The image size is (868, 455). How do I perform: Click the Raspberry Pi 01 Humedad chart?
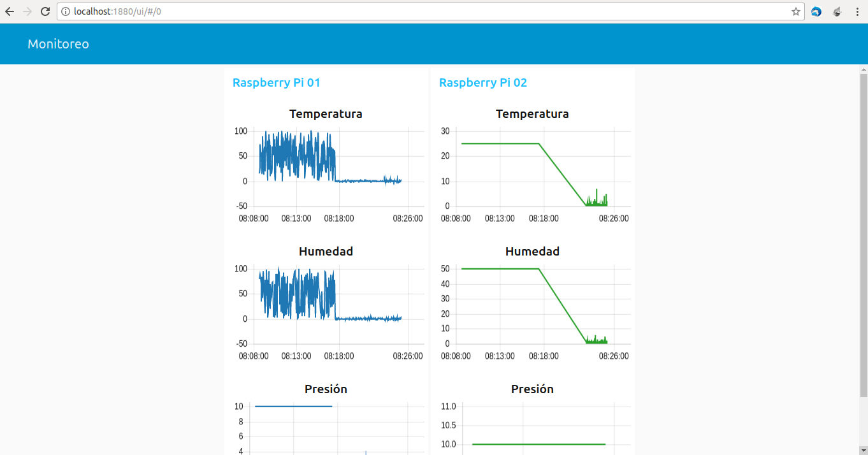tap(326, 305)
